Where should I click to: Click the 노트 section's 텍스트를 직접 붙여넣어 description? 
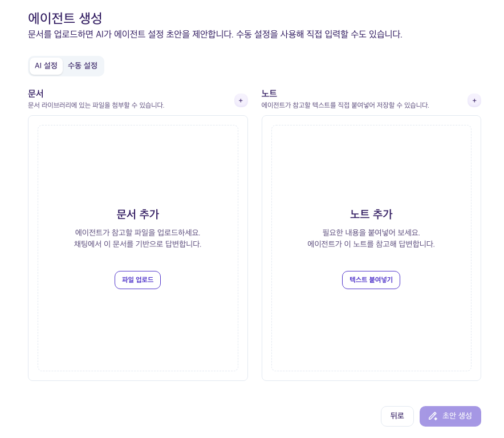coord(345,106)
